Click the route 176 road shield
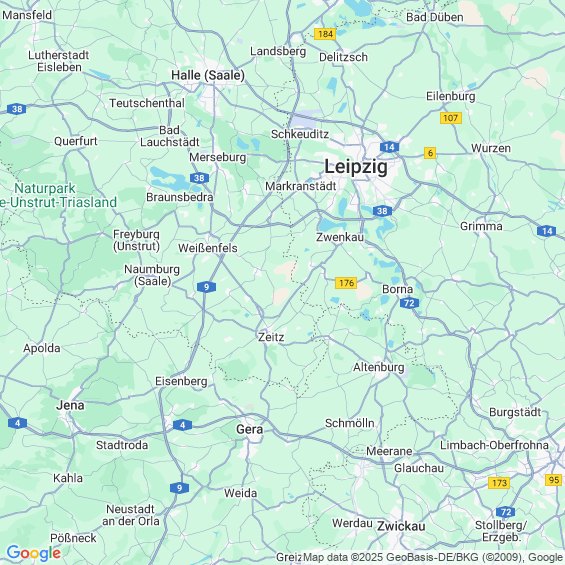Screen dimensions: 565x565 point(346,283)
